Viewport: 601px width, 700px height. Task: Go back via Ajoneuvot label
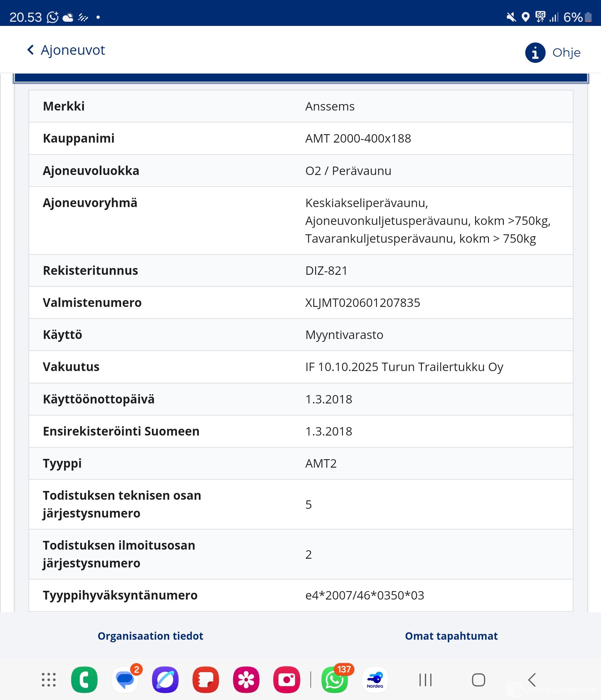pyautogui.click(x=73, y=50)
